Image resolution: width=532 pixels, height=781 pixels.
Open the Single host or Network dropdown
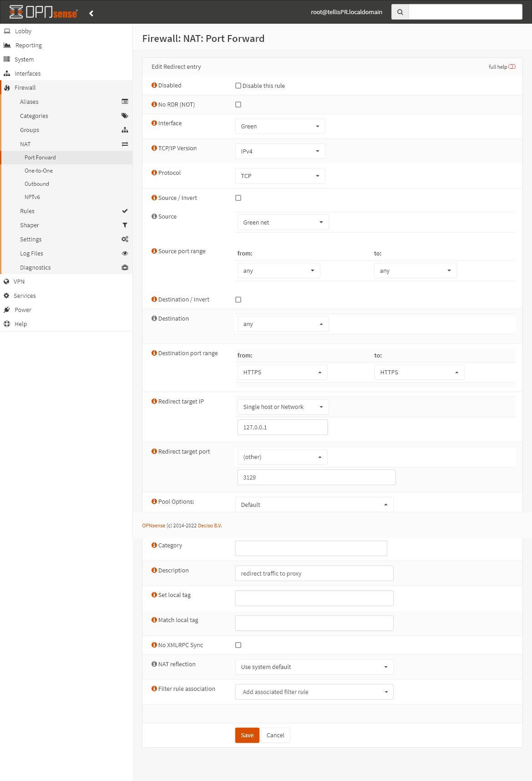283,407
